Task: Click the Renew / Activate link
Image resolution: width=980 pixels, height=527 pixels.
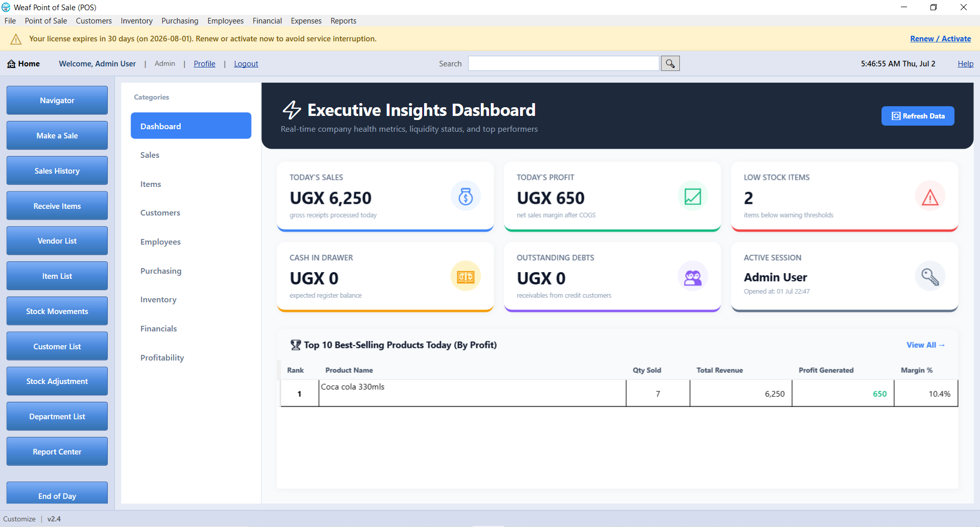Action: [940, 39]
